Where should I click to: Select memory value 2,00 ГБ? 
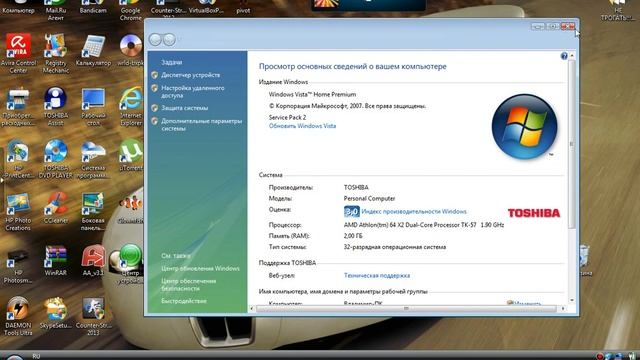click(353, 236)
